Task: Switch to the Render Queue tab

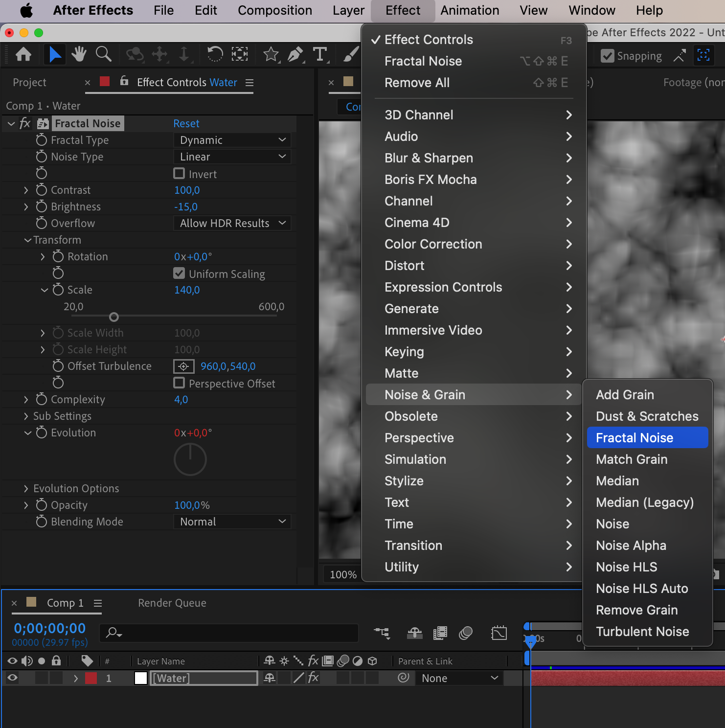Action: 172,603
